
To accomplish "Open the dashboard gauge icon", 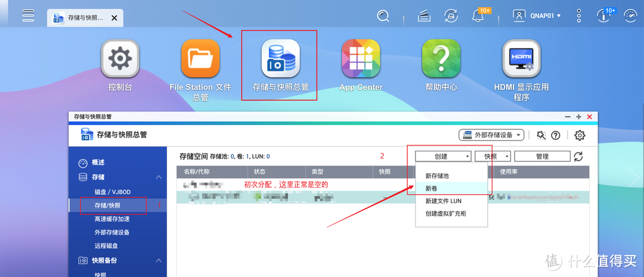I will point(630,16).
